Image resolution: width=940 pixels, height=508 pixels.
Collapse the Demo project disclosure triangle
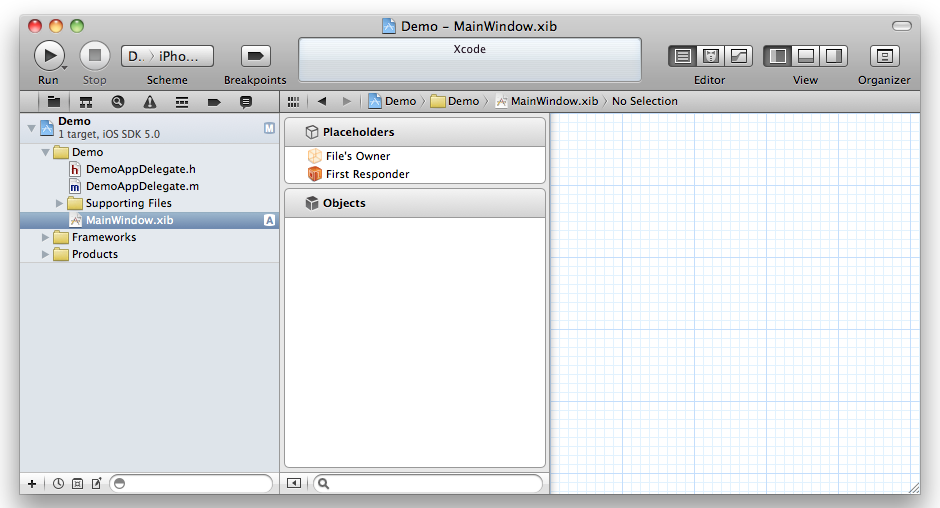31,128
